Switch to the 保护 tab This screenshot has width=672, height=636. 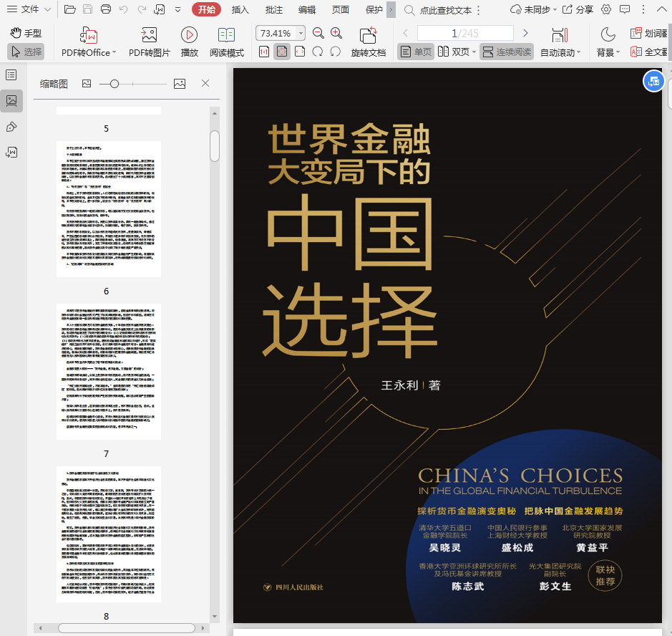374,9
